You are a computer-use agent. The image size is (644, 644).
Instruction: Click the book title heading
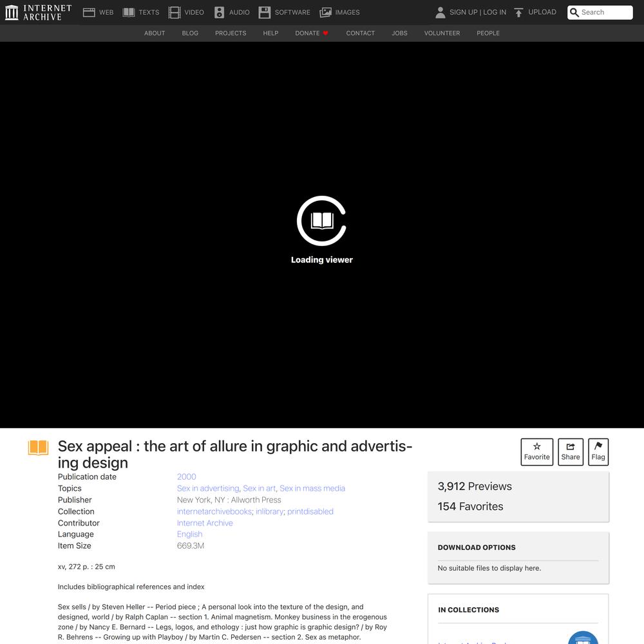pyautogui.click(x=235, y=454)
